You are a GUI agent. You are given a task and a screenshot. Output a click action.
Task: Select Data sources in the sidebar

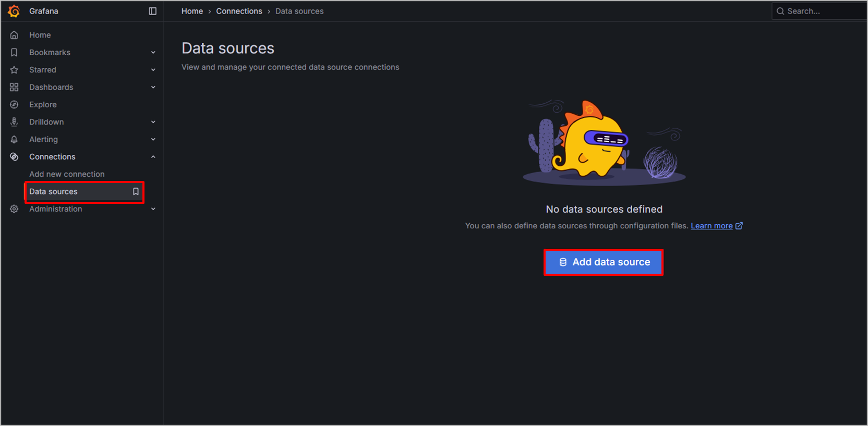click(x=53, y=191)
